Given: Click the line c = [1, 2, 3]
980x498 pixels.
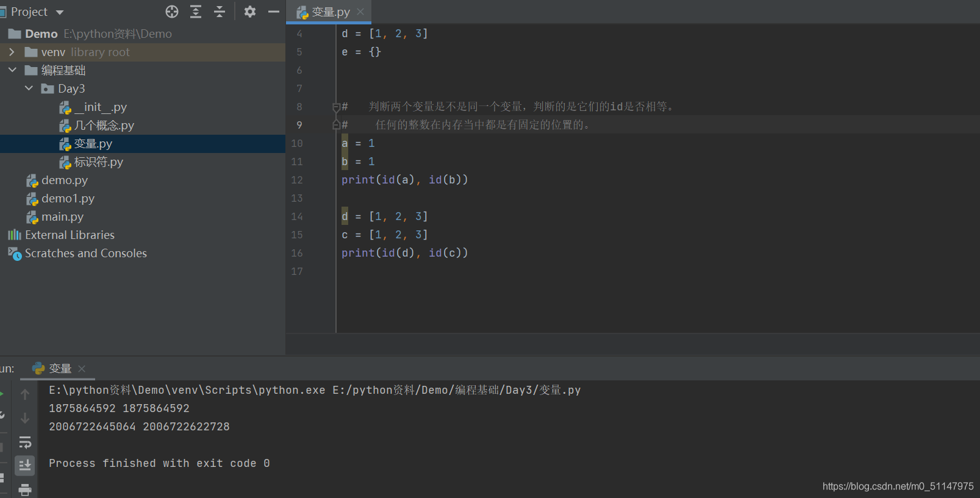Looking at the screenshot, I should coord(384,235).
